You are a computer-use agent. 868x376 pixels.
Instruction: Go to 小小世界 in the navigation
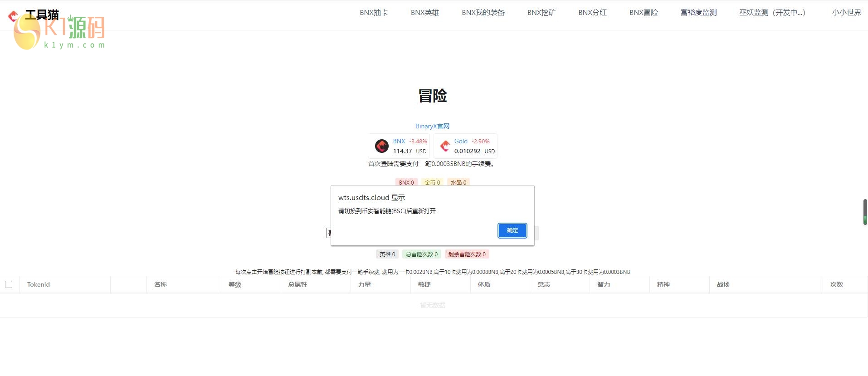pos(847,13)
